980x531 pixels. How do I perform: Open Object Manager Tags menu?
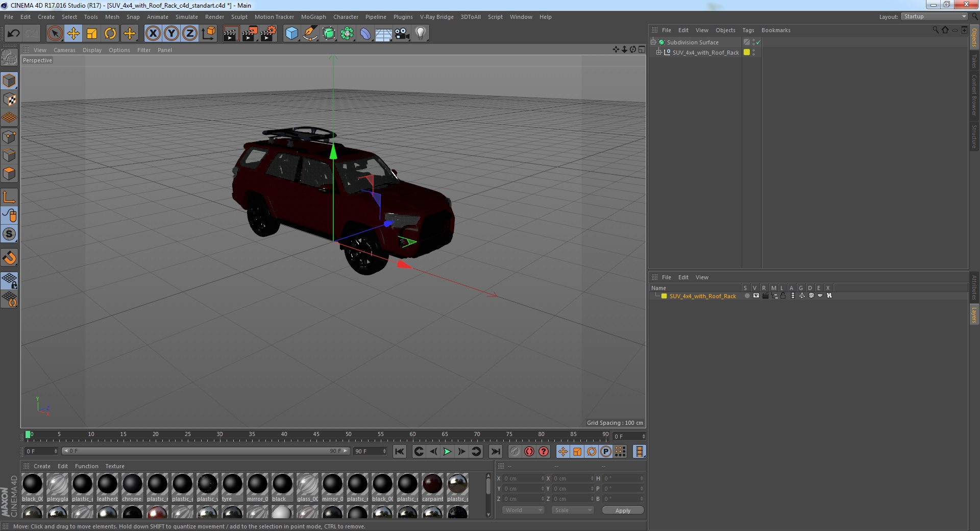coord(748,30)
